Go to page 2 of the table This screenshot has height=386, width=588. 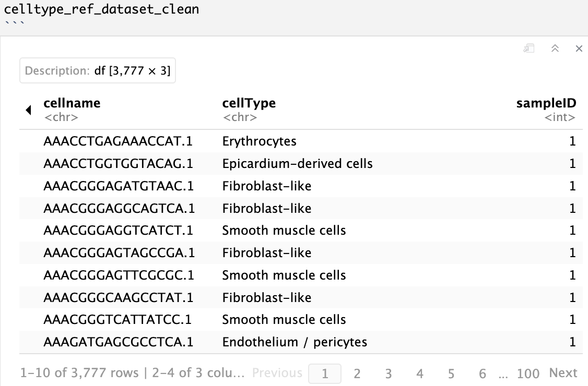point(357,373)
